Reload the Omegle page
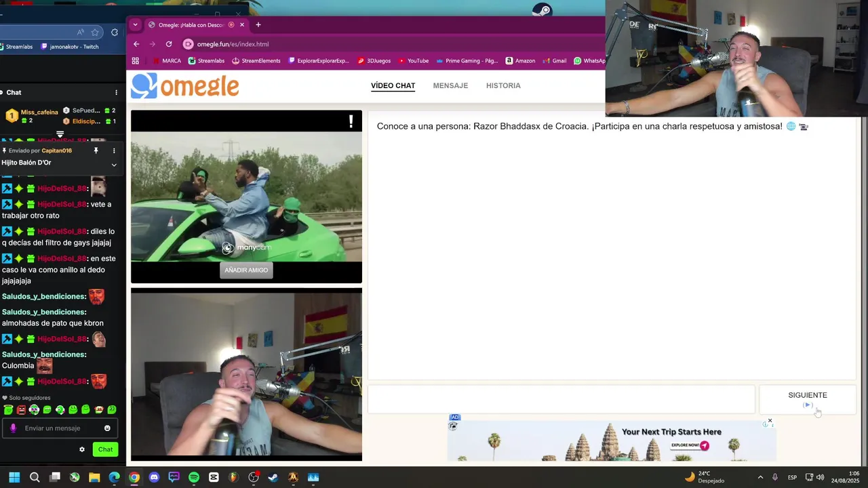Viewport: 868px width, 488px height. (169, 44)
